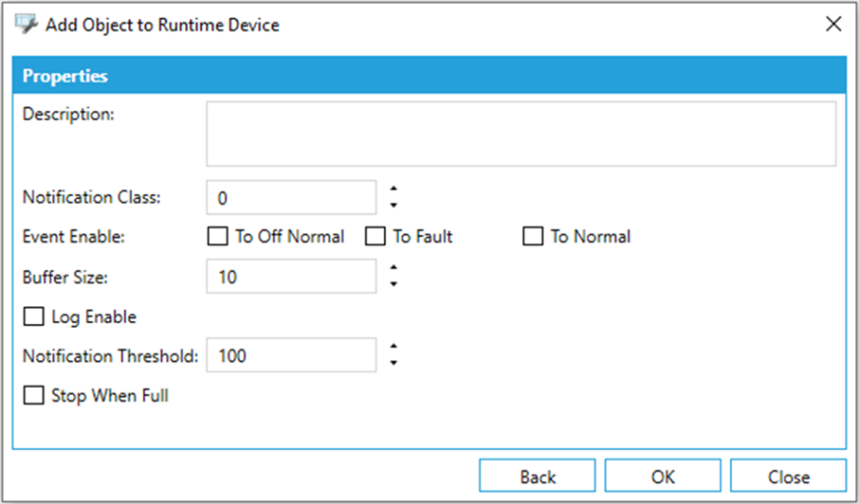Screen dimensions: 859x504
Task: Close the Add Object dialog with X
Action: [833, 25]
